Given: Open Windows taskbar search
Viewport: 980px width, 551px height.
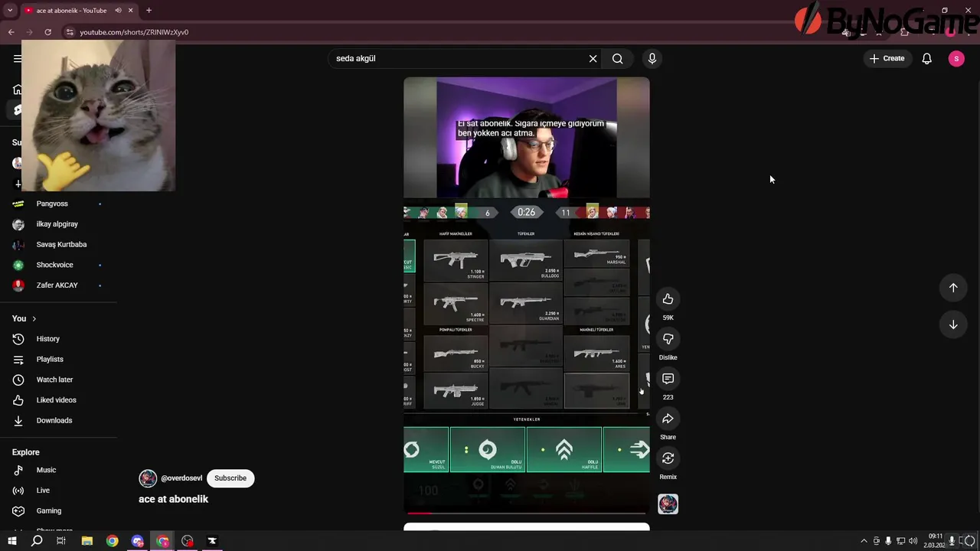Looking at the screenshot, I should click(x=37, y=541).
